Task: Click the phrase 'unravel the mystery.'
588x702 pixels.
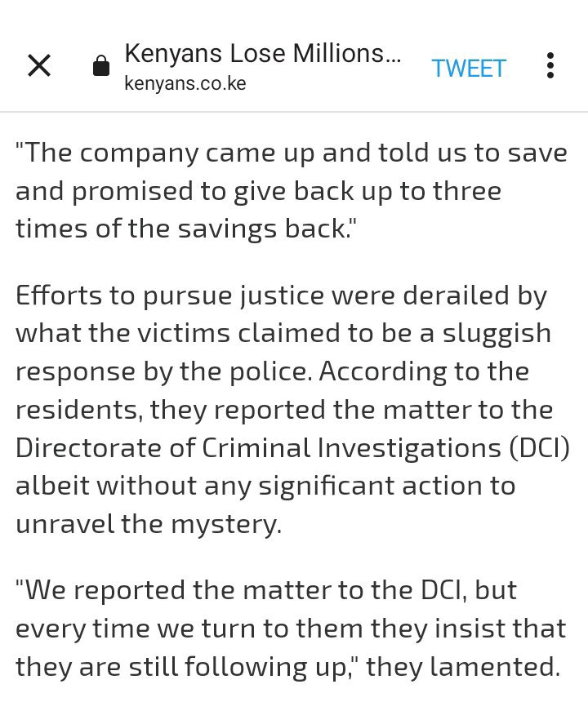Action: [x=149, y=524]
